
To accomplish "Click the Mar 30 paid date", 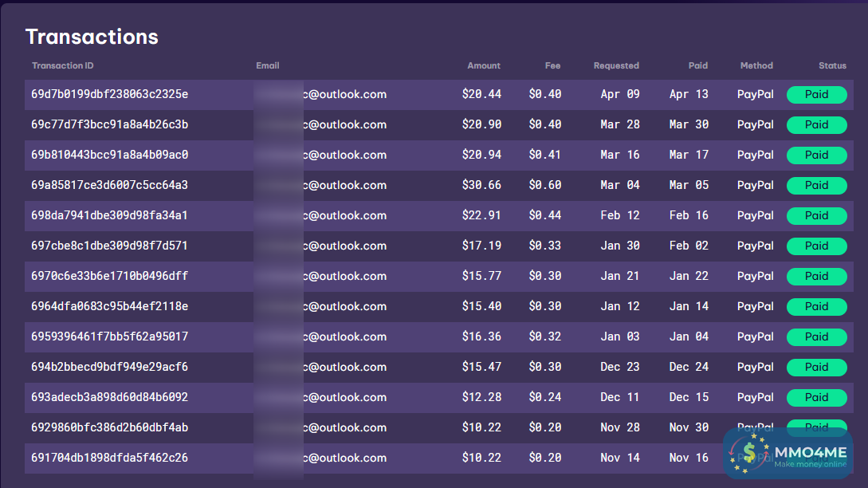I will [x=689, y=124].
